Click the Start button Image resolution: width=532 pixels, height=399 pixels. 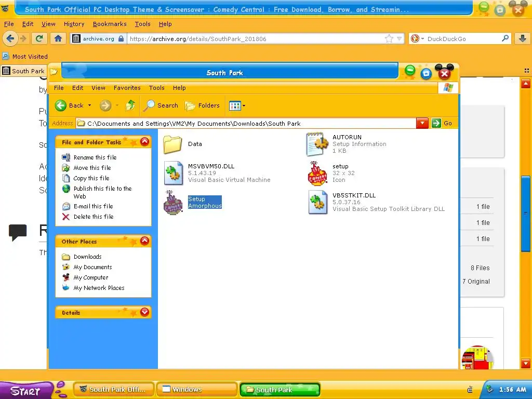click(x=26, y=391)
